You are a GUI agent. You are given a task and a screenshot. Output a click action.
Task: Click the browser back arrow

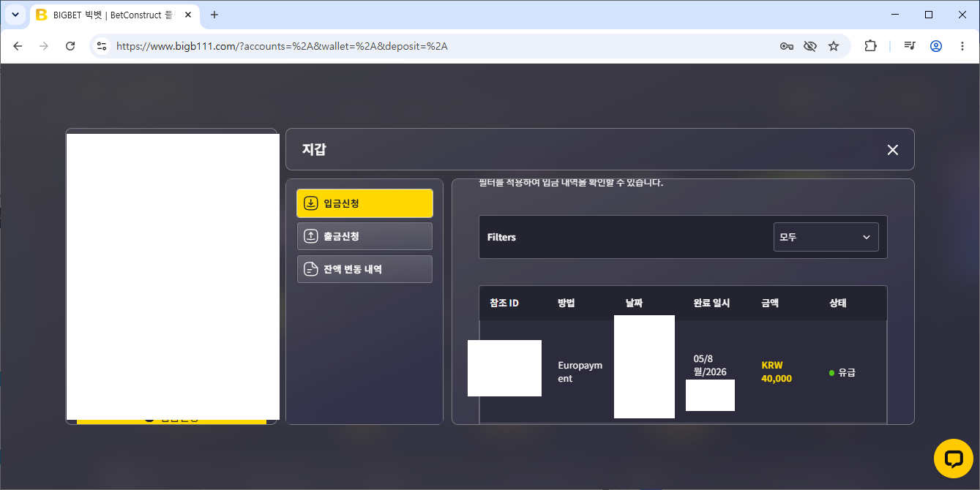click(x=18, y=46)
